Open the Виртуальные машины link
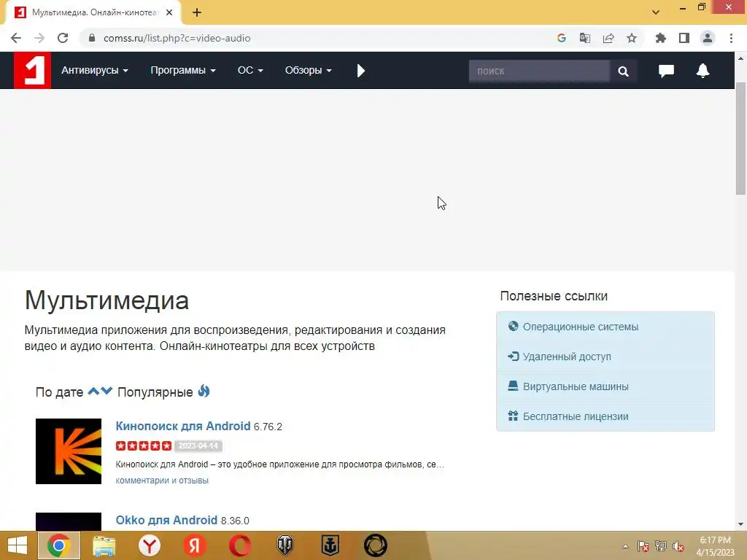 pyautogui.click(x=576, y=386)
